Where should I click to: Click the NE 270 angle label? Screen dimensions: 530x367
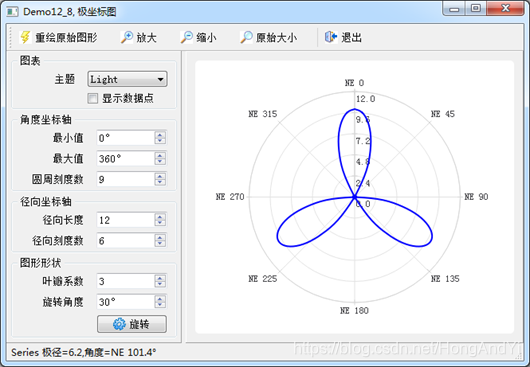click(x=230, y=197)
